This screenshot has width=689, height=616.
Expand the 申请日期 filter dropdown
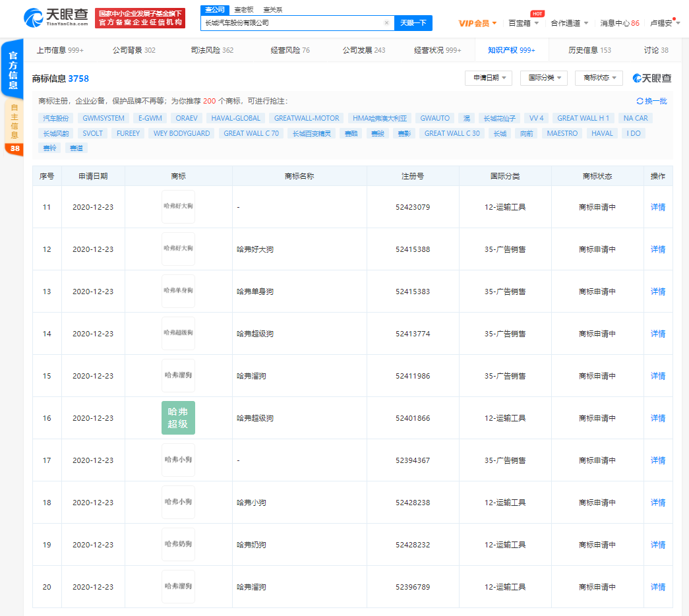(x=489, y=78)
